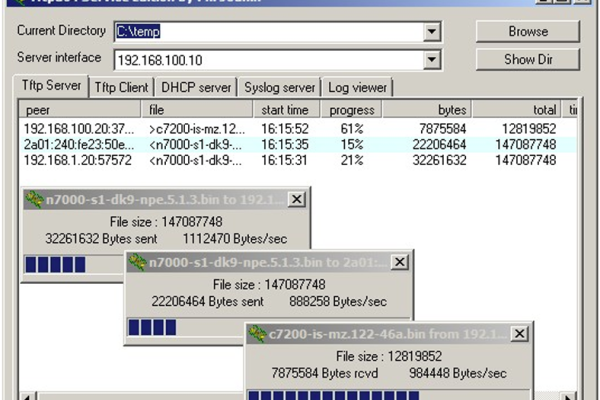This screenshot has width=600, height=400.
Task: Click the icon on the c7200-is-mz transfer popup
Action: point(259,334)
